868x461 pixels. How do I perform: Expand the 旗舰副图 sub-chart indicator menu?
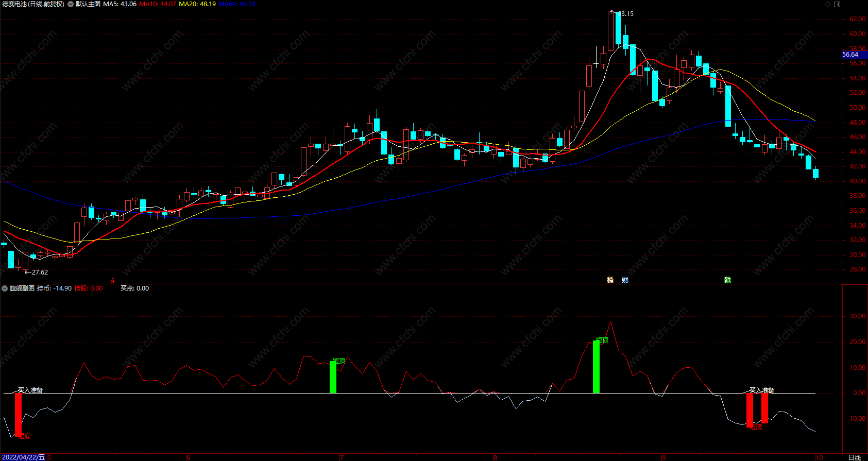click(x=5, y=288)
